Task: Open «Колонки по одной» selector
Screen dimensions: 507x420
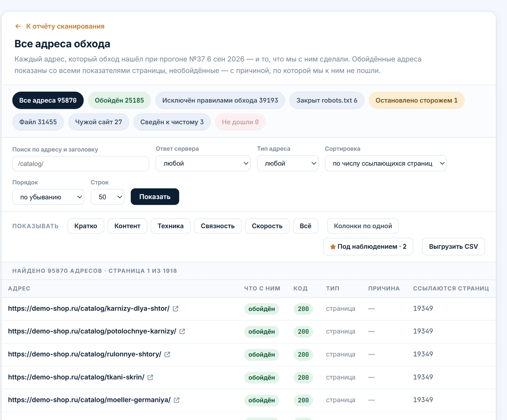Action: tap(363, 226)
